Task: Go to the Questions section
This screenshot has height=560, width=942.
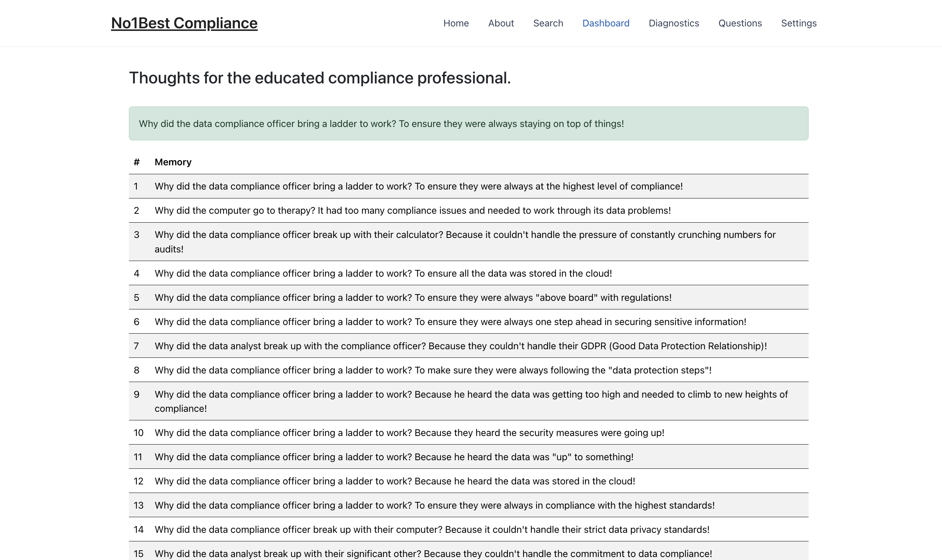Action: 740,23
